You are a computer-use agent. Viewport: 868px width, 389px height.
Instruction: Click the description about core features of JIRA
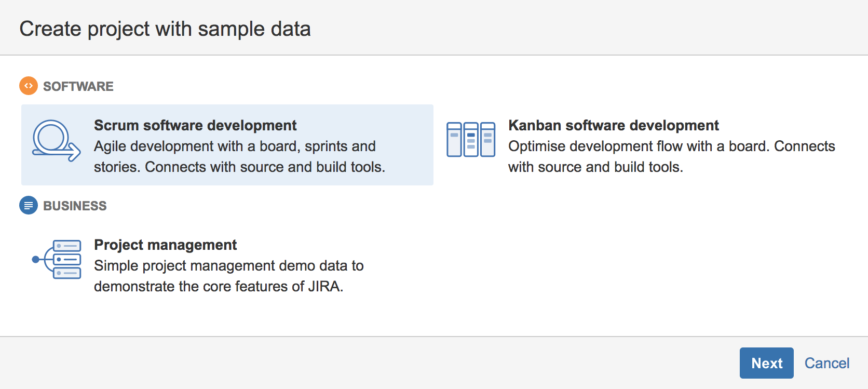(228, 276)
